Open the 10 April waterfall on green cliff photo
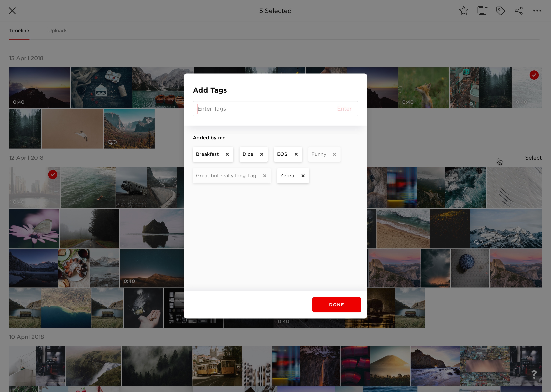The image size is (551, 392). click(93, 366)
